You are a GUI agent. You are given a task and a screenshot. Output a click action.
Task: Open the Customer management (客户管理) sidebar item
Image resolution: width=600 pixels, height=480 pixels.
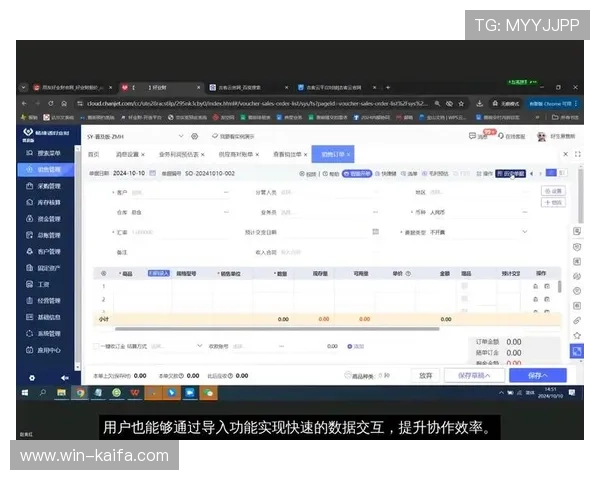(43, 251)
